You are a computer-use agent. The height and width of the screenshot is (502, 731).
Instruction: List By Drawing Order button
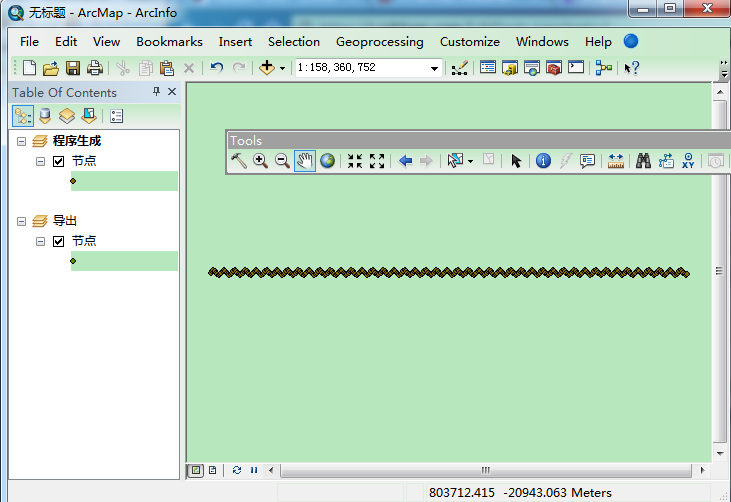tap(23, 116)
